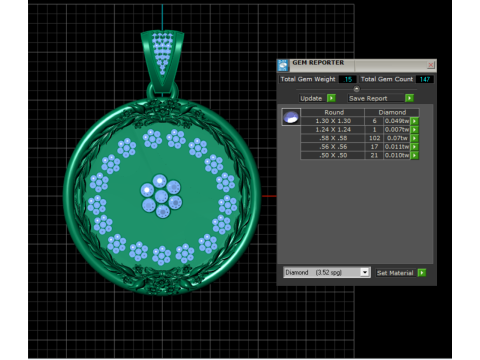Viewport: 480px width, 360px height.
Task: Click the green arrow on .50 X .50 row
Action: tap(414, 156)
